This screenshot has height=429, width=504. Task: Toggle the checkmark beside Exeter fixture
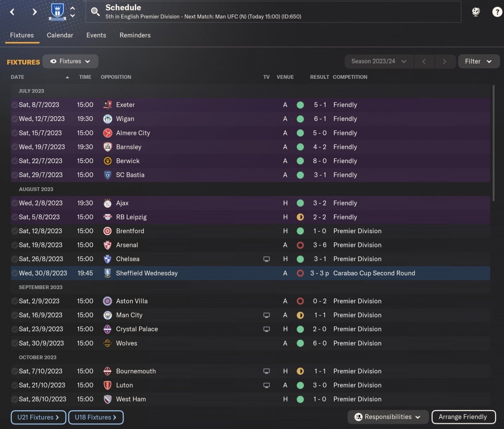(x=15, y=105)
